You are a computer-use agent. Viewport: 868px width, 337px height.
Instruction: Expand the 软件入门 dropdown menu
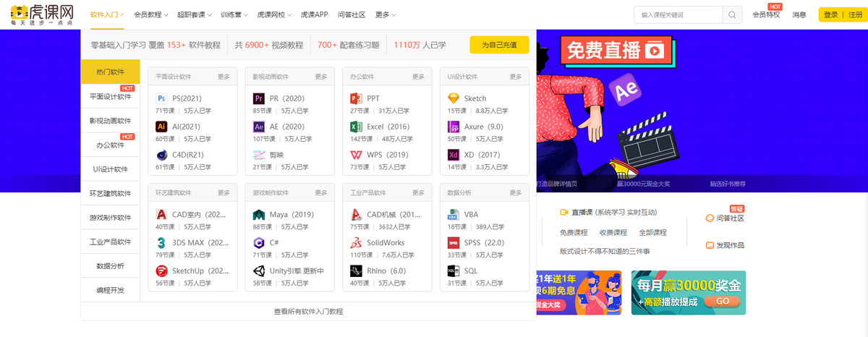click(108, 14)
